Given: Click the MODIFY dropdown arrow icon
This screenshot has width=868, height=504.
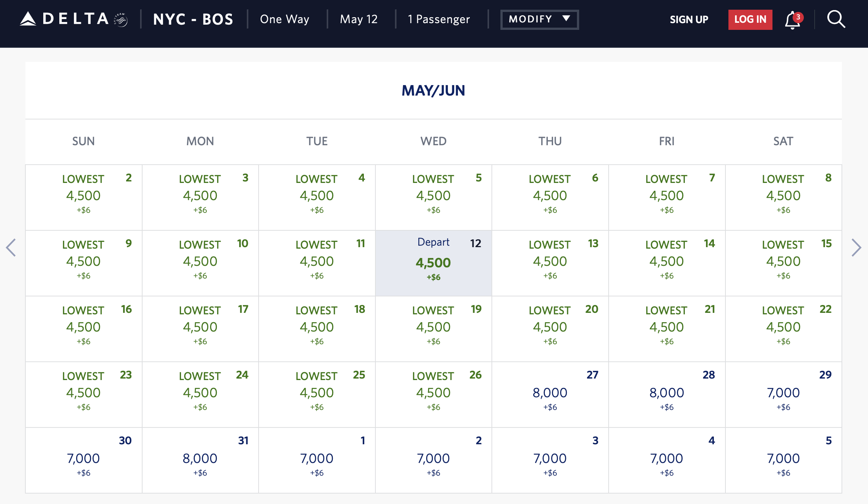Looking at the screenshot, I should coord(566,19).
